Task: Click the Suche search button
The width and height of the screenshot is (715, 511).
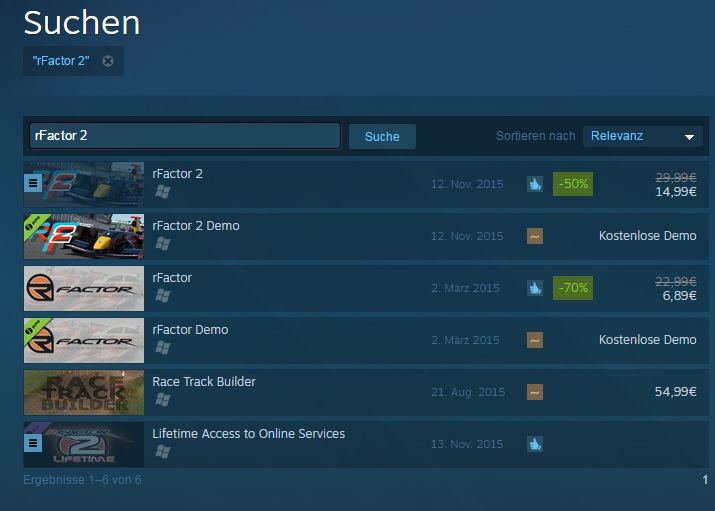Action: [x=382, y=136]
